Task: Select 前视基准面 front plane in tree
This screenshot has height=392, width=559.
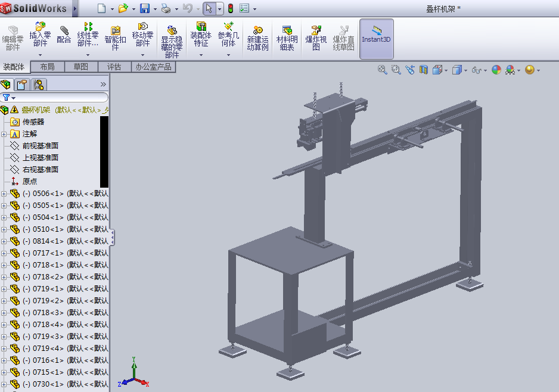Action: (x=40, y=146)
